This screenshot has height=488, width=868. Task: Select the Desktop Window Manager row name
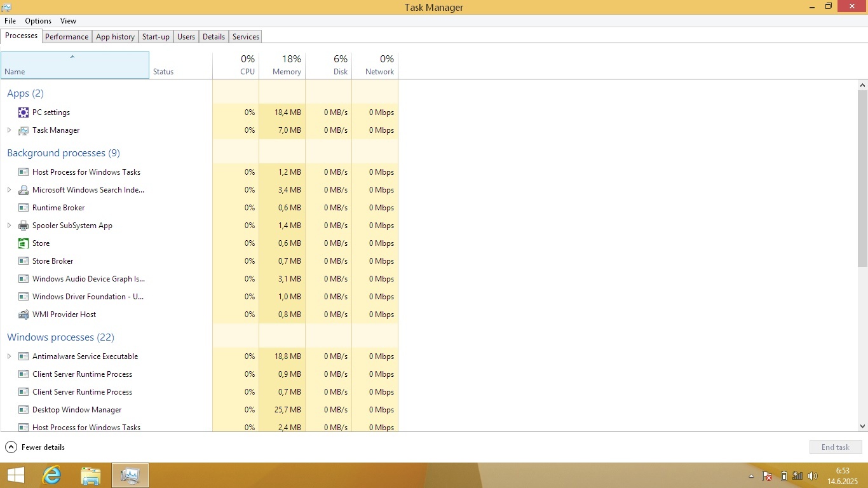coord(77,410)
